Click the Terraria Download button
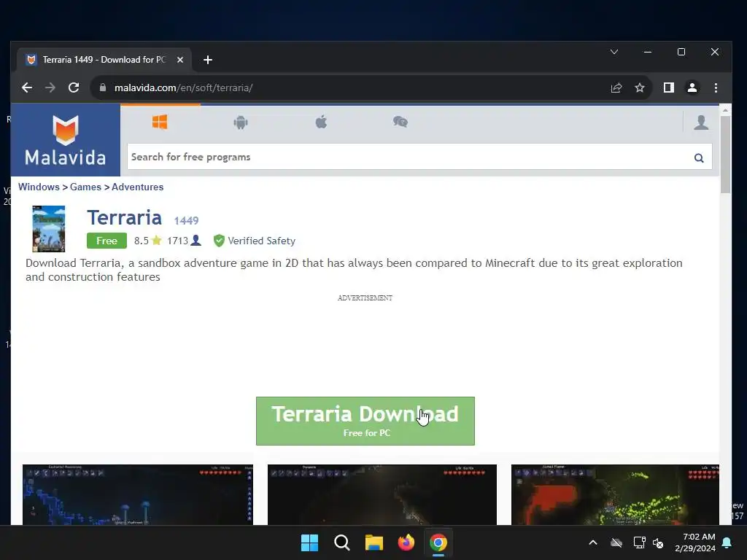 coord(365,421)
